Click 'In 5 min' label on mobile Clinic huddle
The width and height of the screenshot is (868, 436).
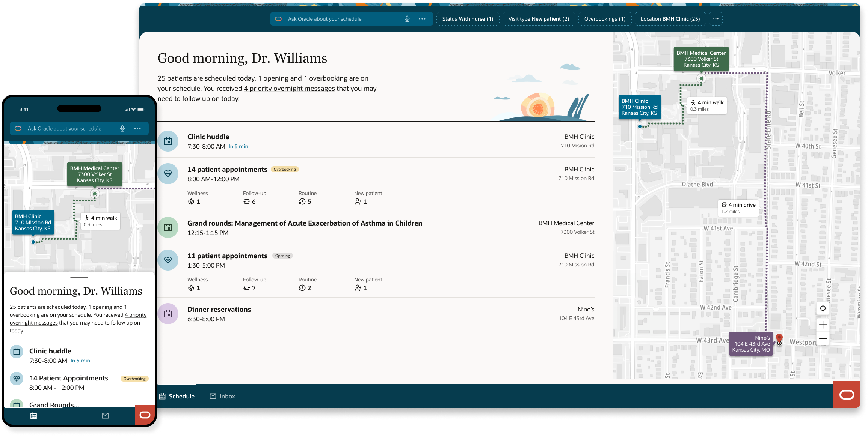80,361
